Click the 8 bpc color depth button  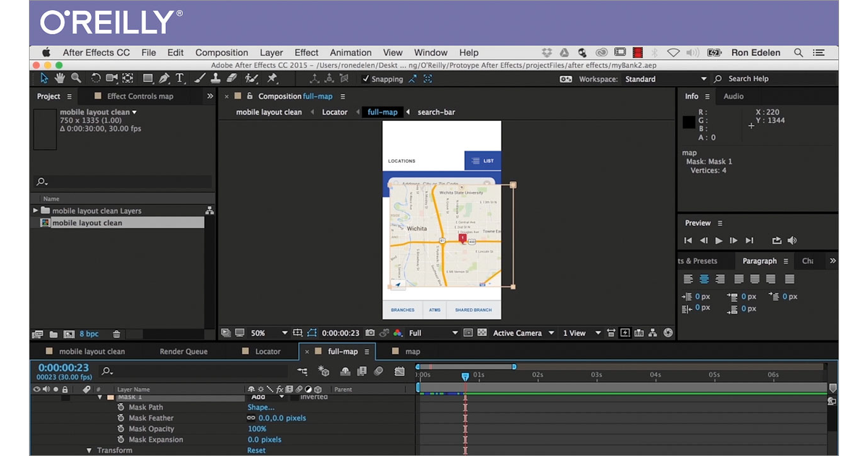89,334
